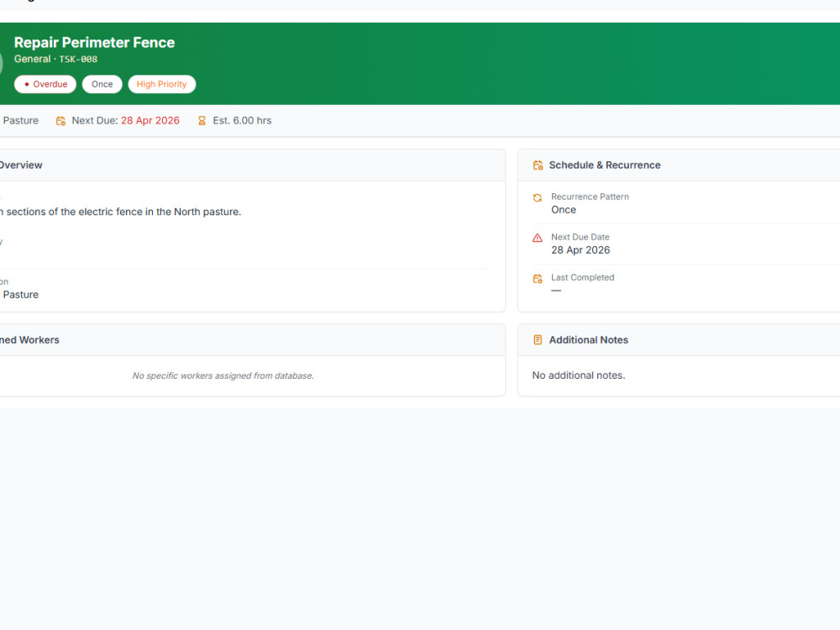Click the Schedule & Recurrence calendar icon
840x630 pixels.
(538, 165)
